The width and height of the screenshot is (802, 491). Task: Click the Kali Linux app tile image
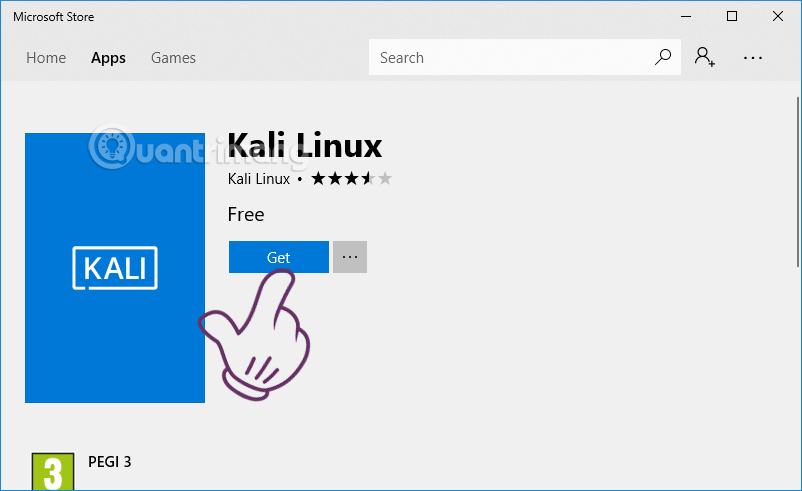point(115,267)
